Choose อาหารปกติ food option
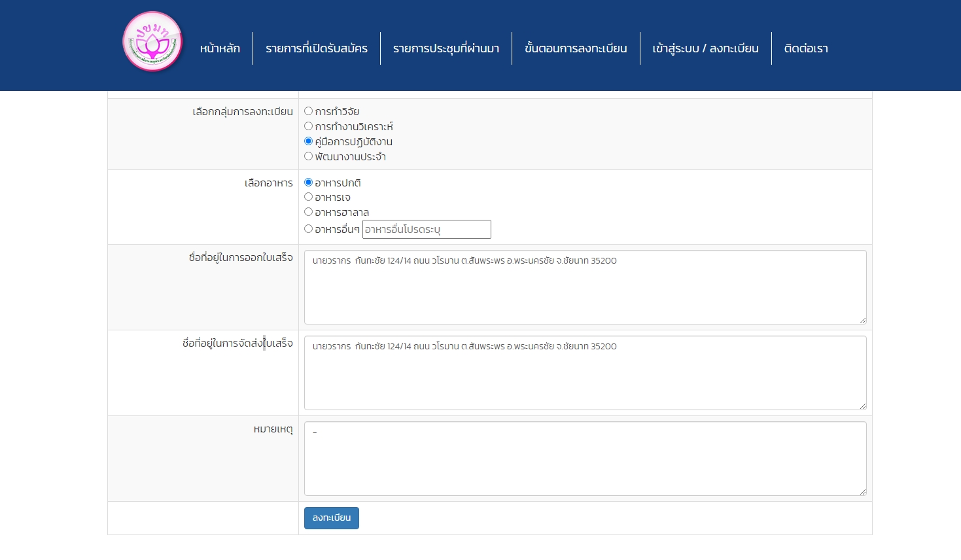Screen dimensions: 961x560 [x=308, y=183]
